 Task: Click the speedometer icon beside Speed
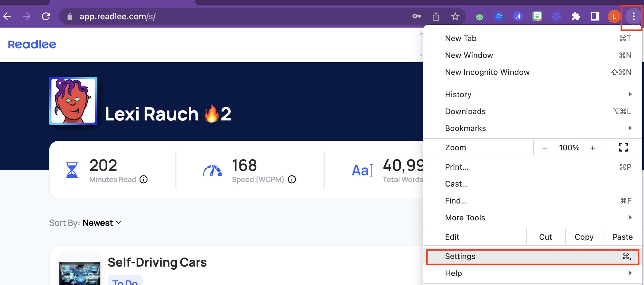click(213, 170)
